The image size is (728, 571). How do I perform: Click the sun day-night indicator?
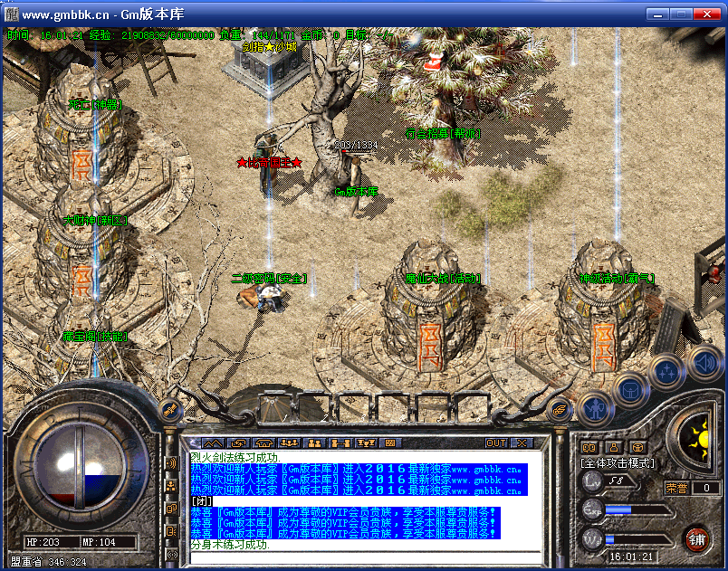pyautogui.click(x=698, y=437)
